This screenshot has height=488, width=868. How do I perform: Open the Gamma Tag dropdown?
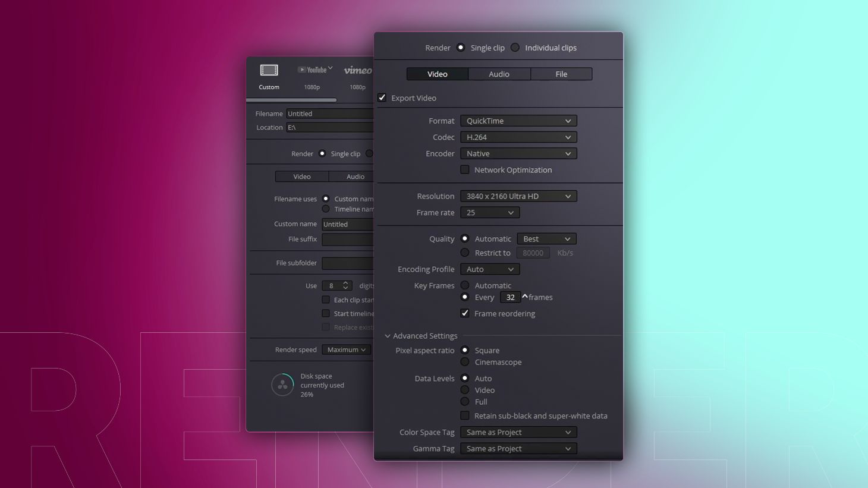518,449
